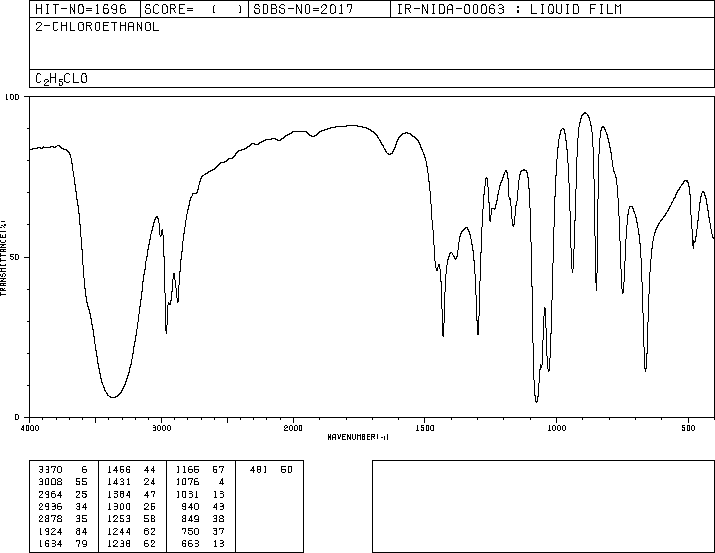715x553 pixels.
Task: Select the molecular formula C2H5ClO
Action: (61, 79)
